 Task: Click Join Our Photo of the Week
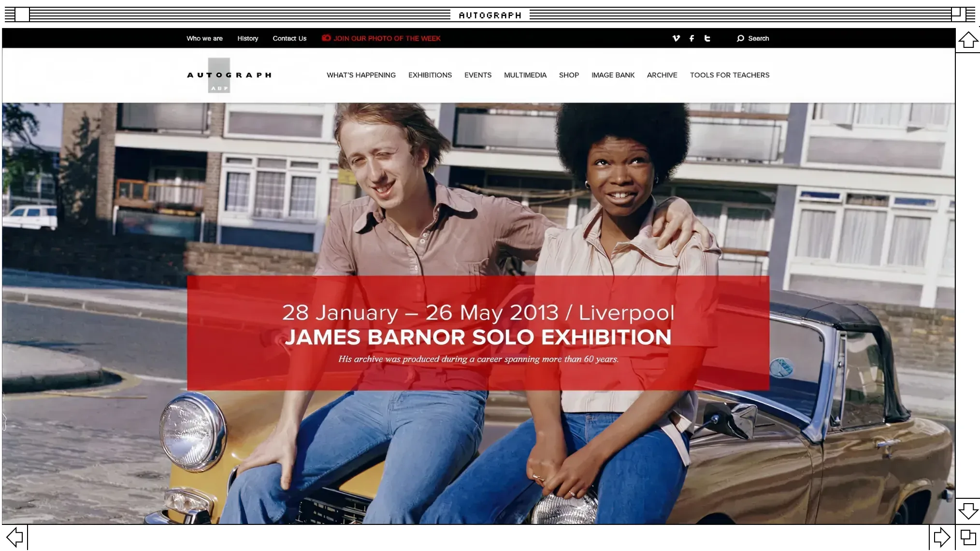387,38
